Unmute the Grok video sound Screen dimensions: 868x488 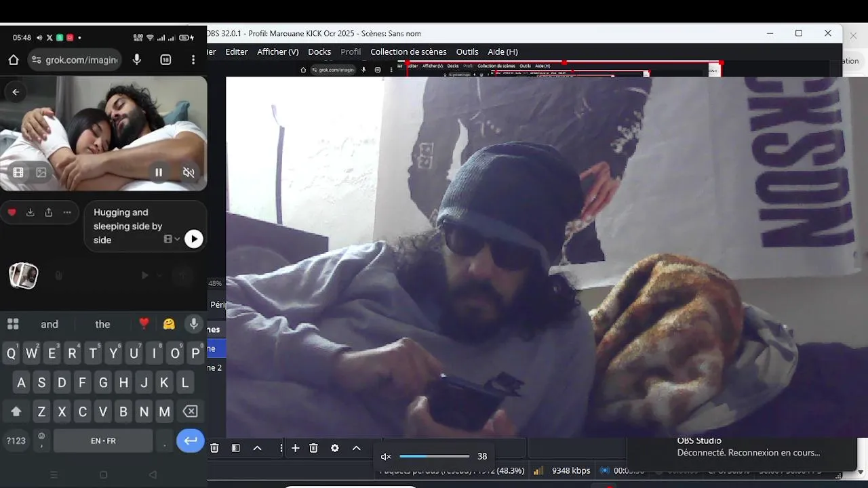tap(189, 172)
